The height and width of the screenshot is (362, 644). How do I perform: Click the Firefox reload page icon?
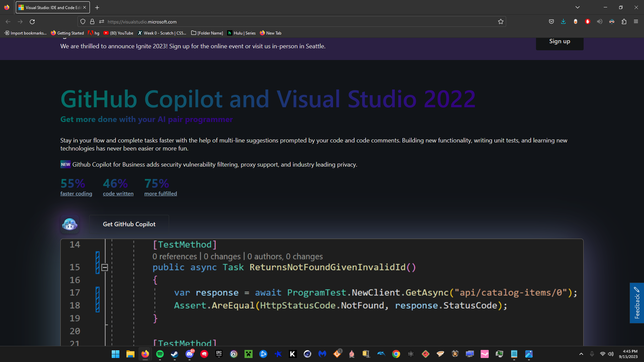point(32,22)
